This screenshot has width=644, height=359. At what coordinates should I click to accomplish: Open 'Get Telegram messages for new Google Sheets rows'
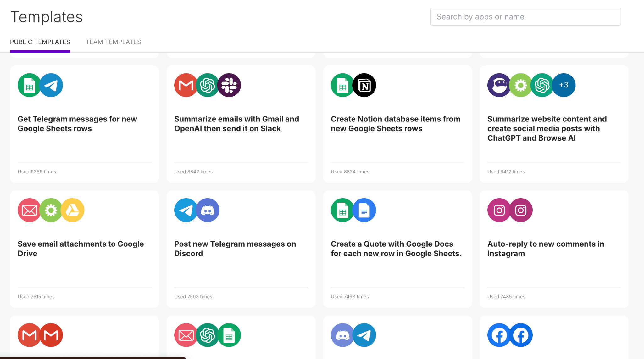[77, 124]
